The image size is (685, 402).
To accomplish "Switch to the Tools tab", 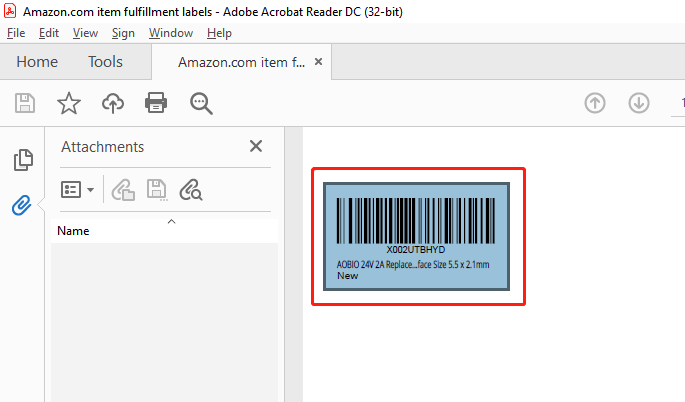I will pyautogui.click(x=105, y=62).
